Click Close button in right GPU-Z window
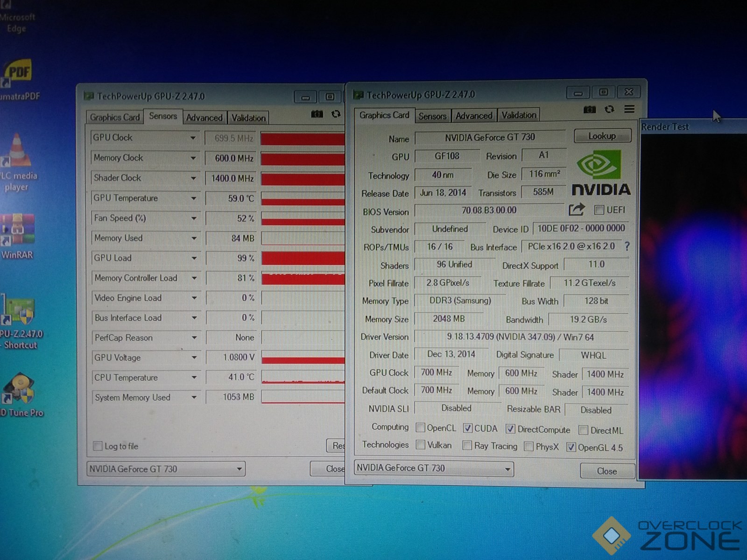The width and height of the screenshot is (747, 560). click(607, 471)
